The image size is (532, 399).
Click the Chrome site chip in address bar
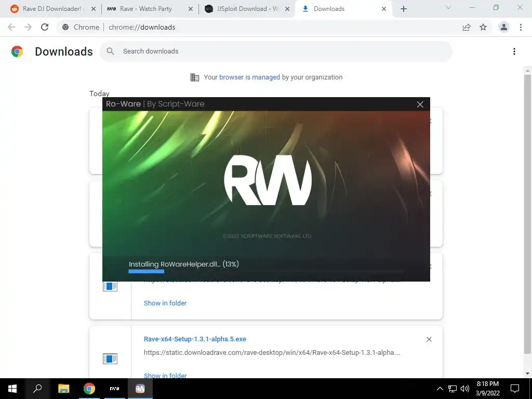(x=82, y=27)
